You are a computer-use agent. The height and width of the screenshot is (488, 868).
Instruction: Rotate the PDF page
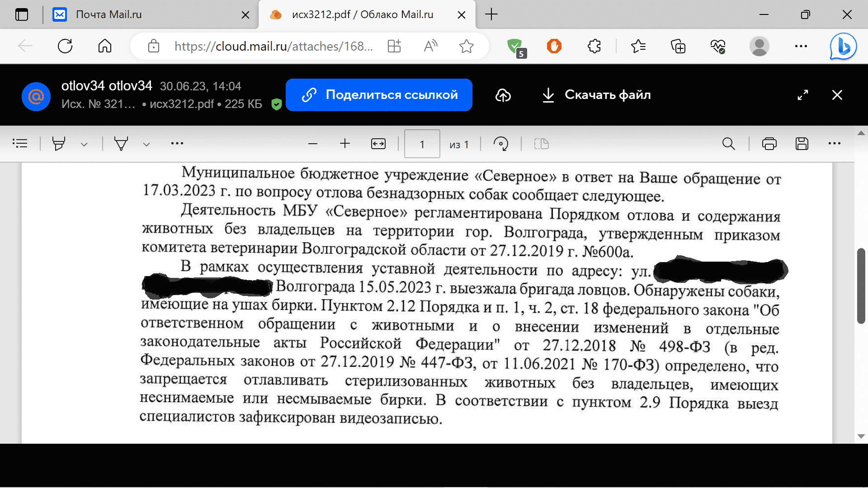500,144
